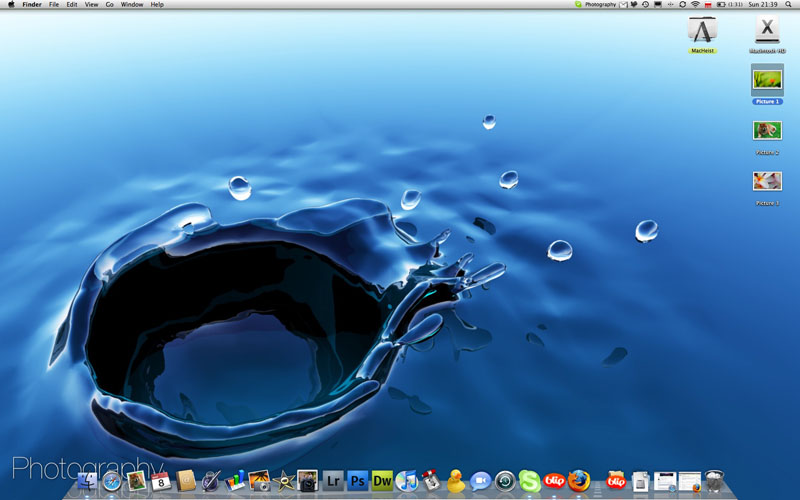Launch Adobe Lightroom (Lr) from Dock

pos(333,481)
